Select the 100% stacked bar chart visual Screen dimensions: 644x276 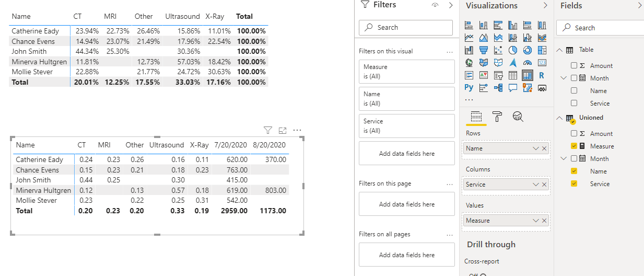click(527, 25)
